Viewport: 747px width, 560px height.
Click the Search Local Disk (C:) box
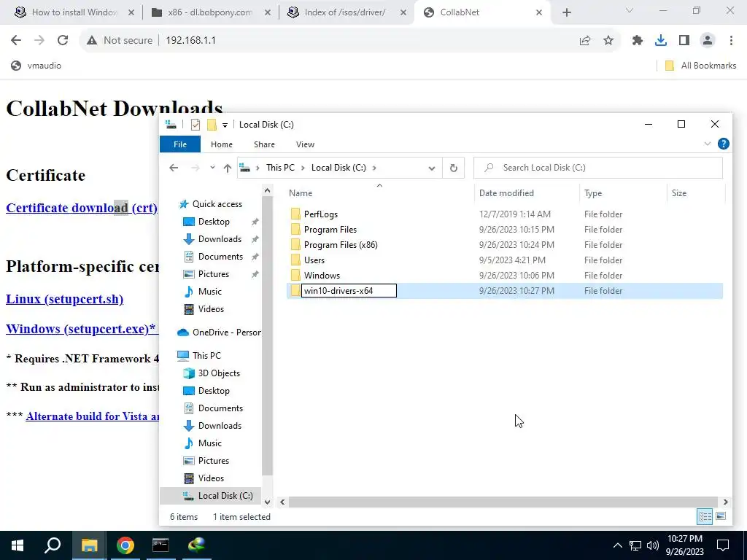pos(598,168)
